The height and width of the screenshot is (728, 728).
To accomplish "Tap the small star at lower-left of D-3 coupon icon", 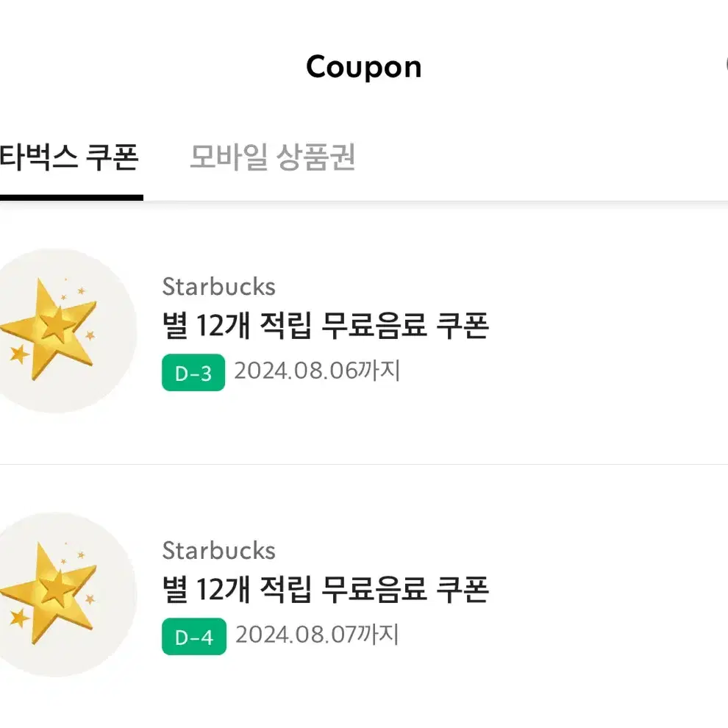I will 20,354.
